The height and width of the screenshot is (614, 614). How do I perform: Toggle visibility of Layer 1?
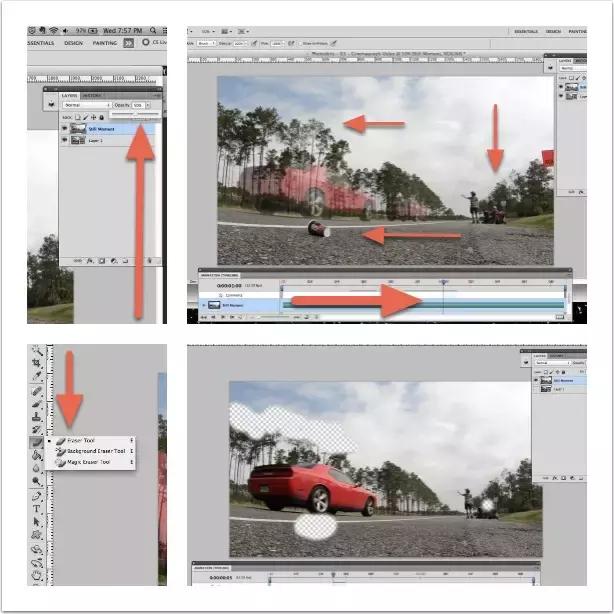tap(65, 140)
